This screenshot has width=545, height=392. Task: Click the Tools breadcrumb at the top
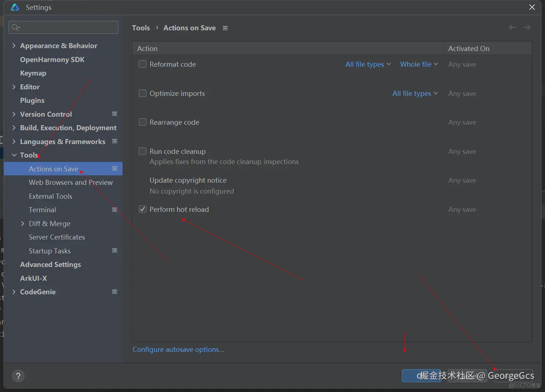click(x=141, y=28)
